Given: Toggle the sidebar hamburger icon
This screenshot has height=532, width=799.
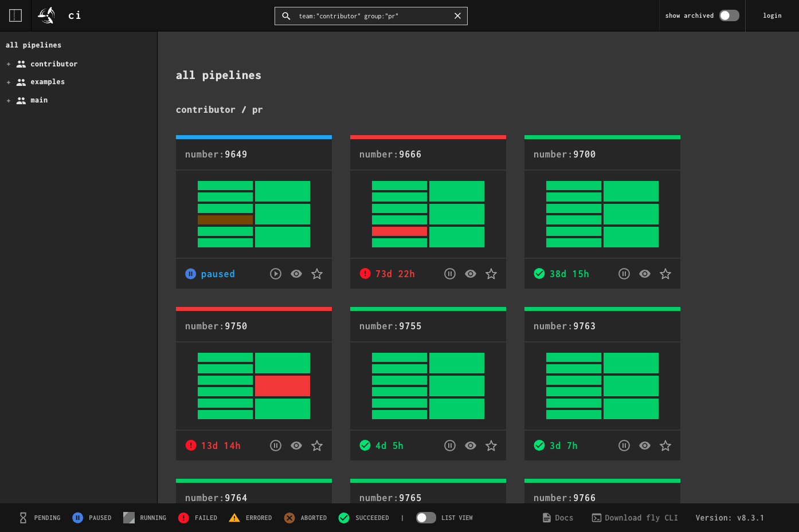Looking at the screenshot, I should point(15,15).
